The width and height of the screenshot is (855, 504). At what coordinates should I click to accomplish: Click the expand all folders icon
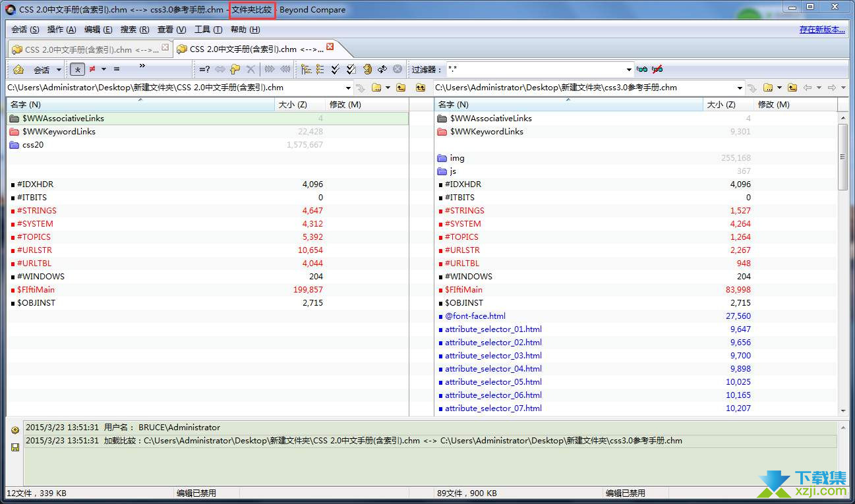(x=306, y=69)
